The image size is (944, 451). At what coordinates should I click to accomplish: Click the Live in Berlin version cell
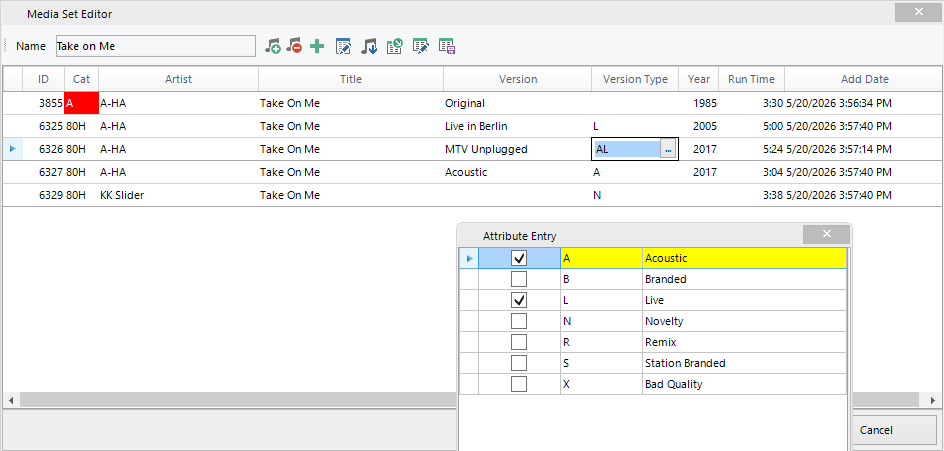click(518, 126)
